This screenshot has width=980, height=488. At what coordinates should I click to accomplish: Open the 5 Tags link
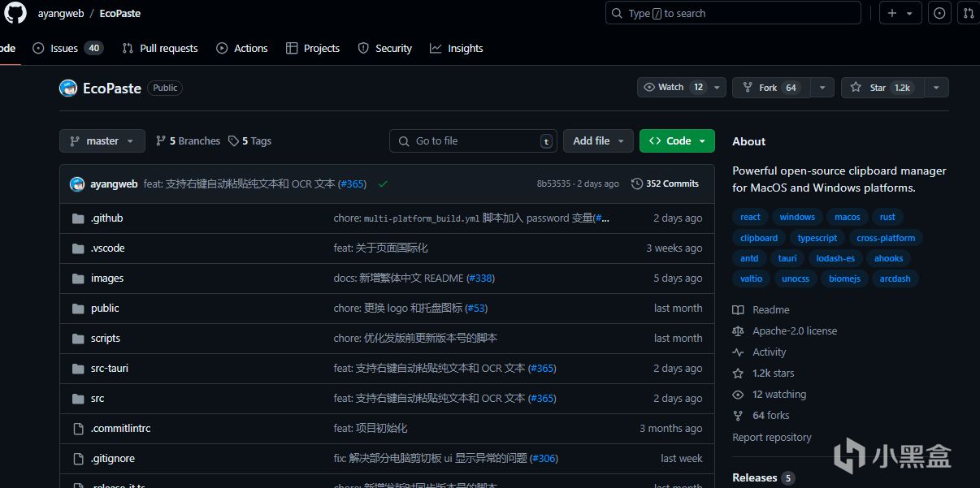coord(249,140)
